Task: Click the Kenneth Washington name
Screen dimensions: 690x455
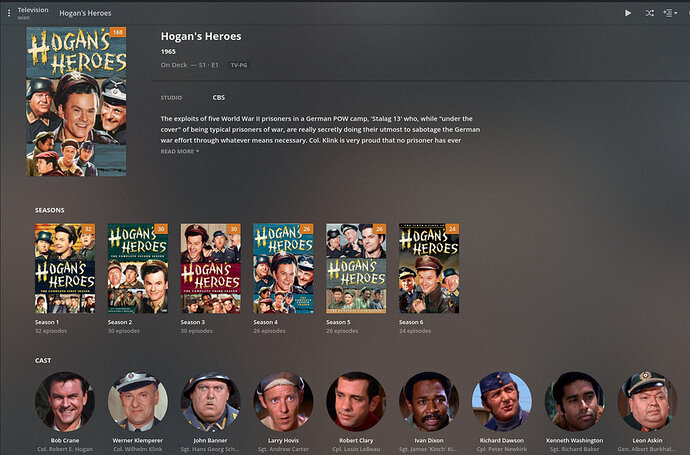Action: 575,440
